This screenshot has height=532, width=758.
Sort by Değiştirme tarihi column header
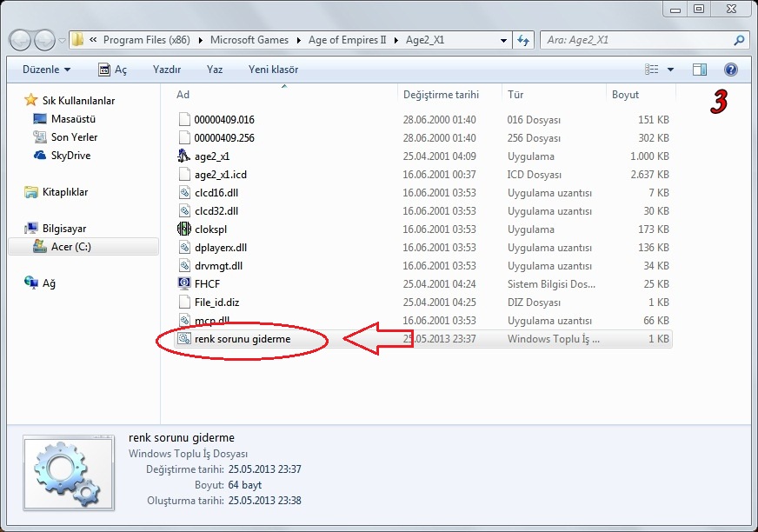pyautogui.click(x=441, y=95)
